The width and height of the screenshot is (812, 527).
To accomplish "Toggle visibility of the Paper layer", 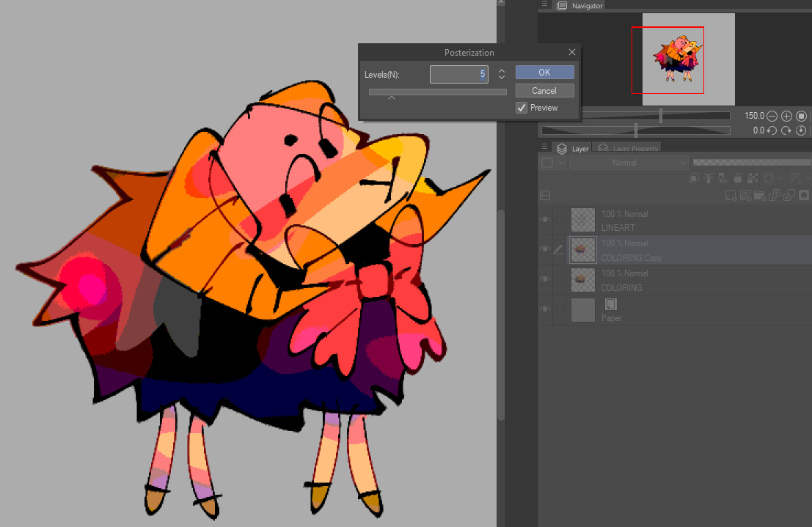I will click(545, 309).
